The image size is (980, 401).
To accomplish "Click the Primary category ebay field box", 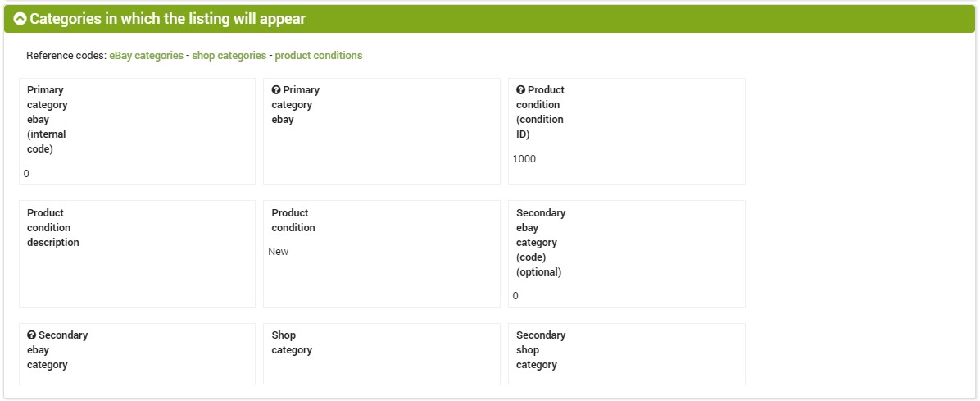I will (x=381, y=130).
